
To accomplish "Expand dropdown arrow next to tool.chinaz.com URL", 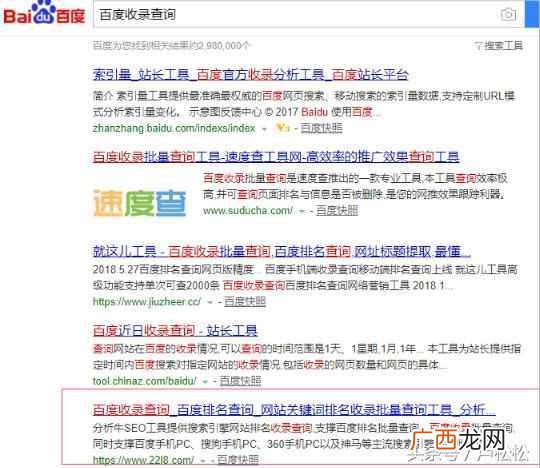I will pos(205,382).
